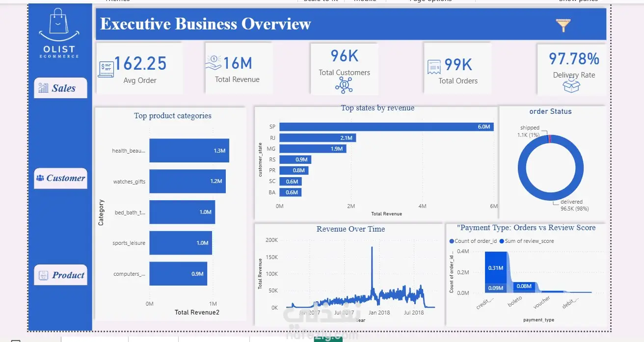Click the Olist shopping bag logo
This screenshot has width=644, height=342.
[59, 25]
